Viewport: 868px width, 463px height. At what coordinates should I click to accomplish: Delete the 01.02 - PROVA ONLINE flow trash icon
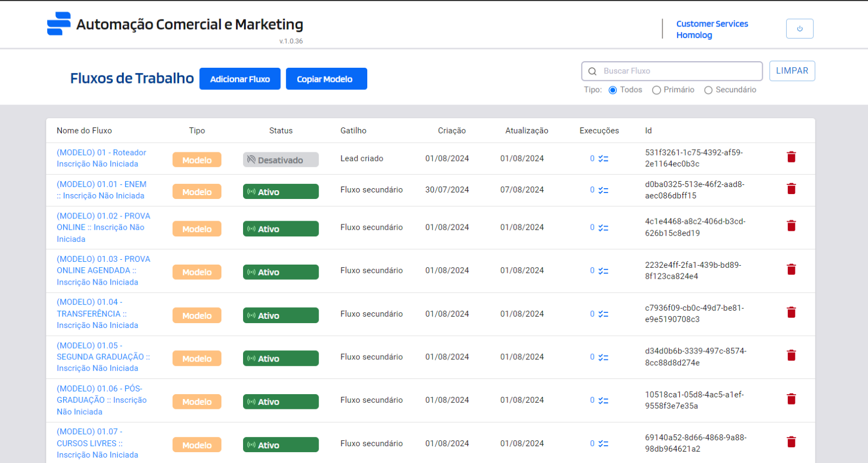792,226
